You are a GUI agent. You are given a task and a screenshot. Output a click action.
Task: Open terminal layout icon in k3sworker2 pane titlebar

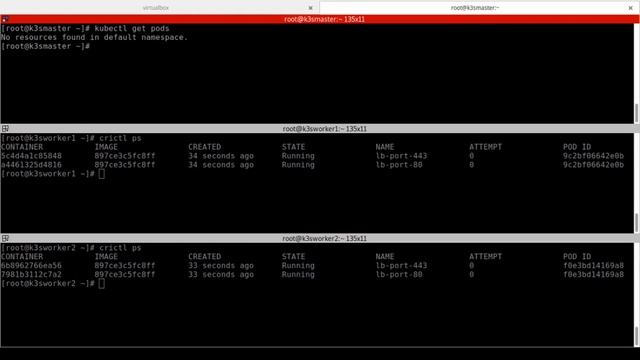tap(5, 238)
